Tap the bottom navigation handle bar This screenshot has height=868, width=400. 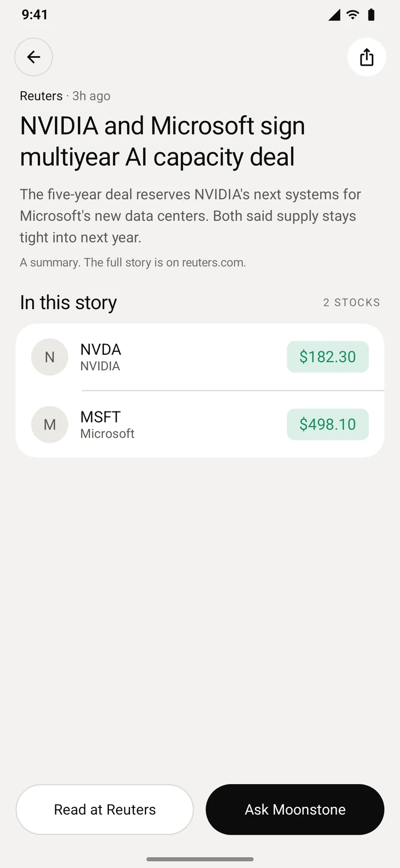(200, 859)
